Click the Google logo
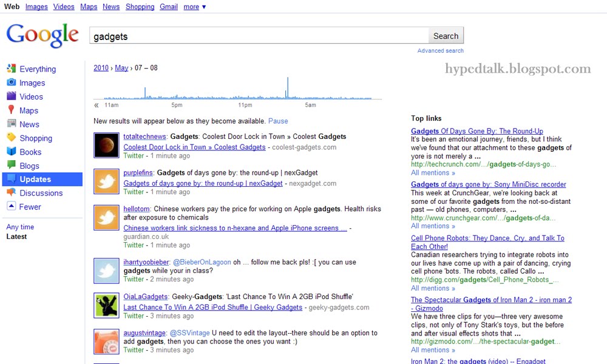 click(42, 36)
